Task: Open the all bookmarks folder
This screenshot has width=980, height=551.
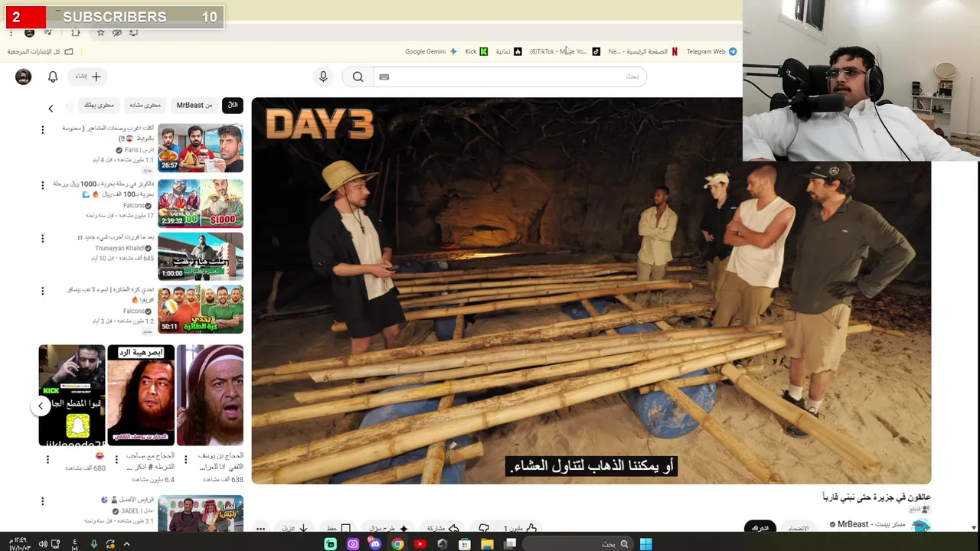Action: pos(40,51)
